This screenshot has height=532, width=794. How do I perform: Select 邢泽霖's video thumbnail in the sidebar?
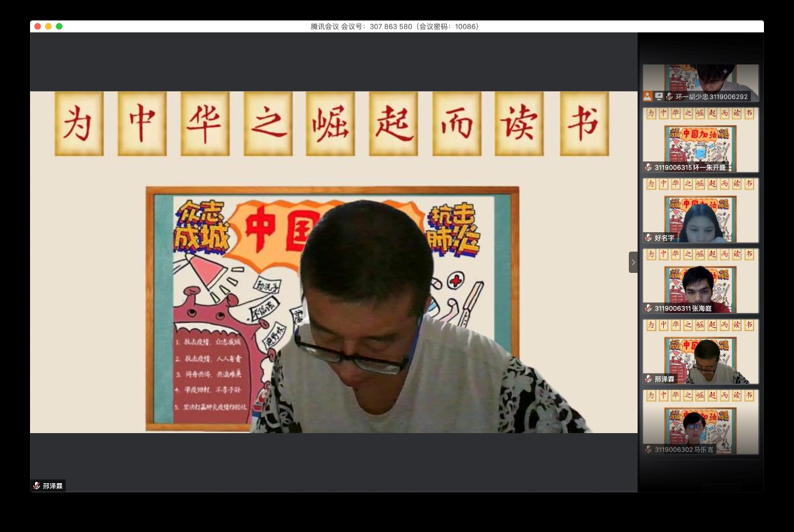coord(700,350)
